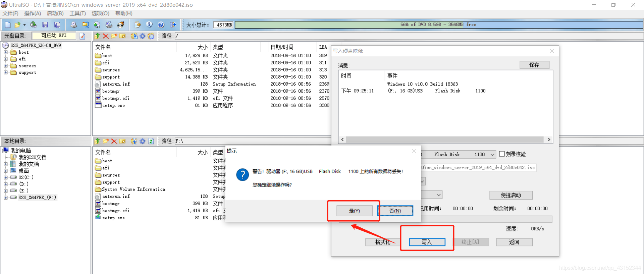This screenshot has height=274, width=644.
Task: Click the message log scroll right arrow
Action: pos(549,140)
